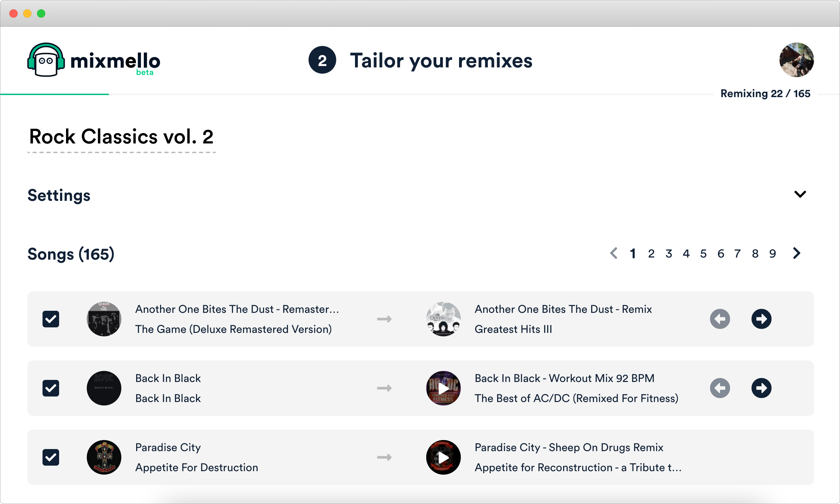The height and width of the screenshot is (504, 840).
Task: Click the mixmello headphone logo
Action: (x=46, y=60)
